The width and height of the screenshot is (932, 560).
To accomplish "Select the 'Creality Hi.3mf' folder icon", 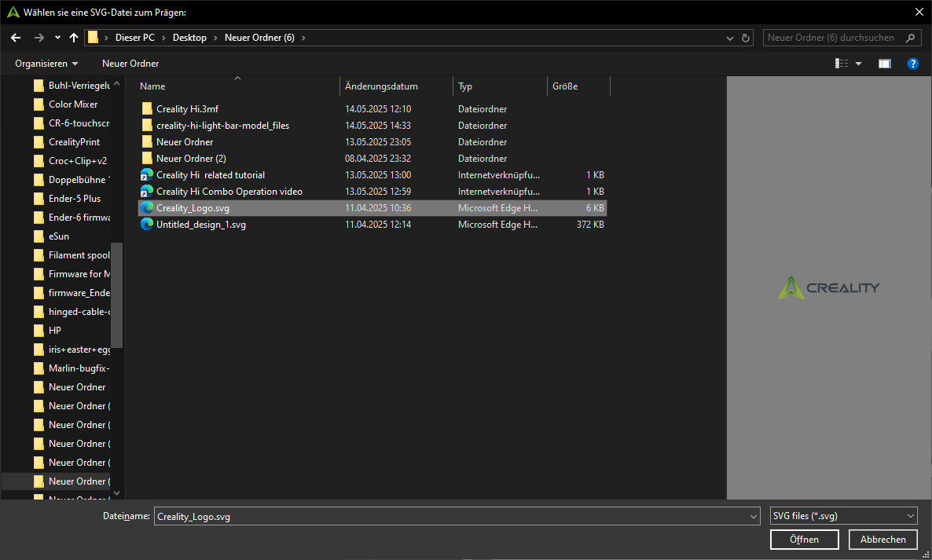I will click(147, 108).
